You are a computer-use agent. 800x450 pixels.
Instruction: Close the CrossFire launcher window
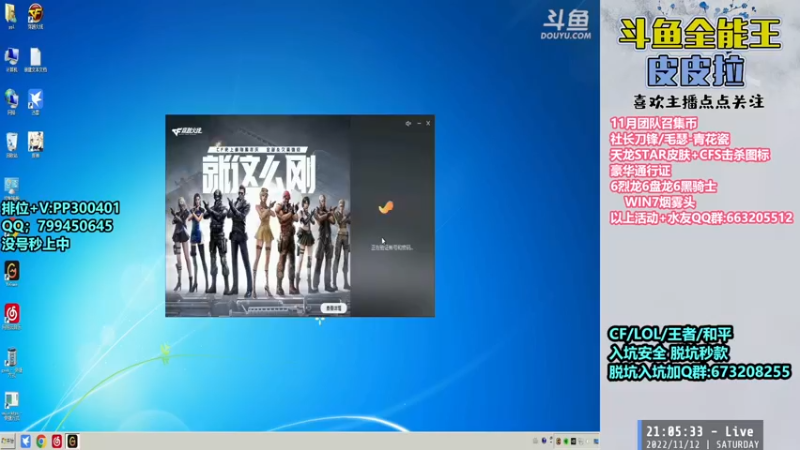[x=428, y=123]
